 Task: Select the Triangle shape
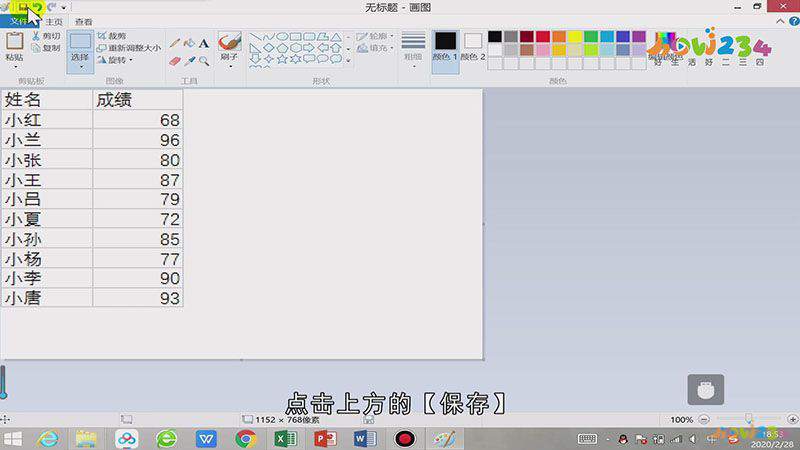tap(336, 37)
